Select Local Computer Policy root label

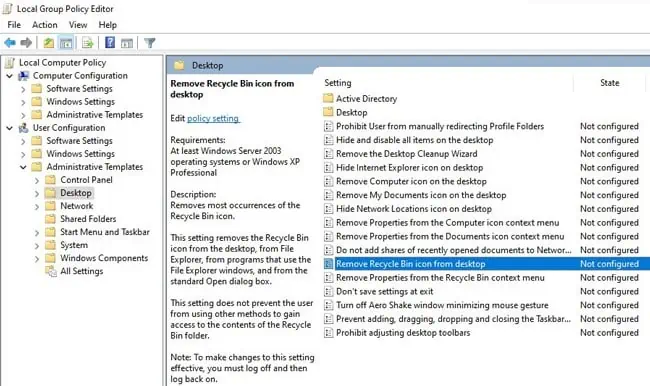63,63
